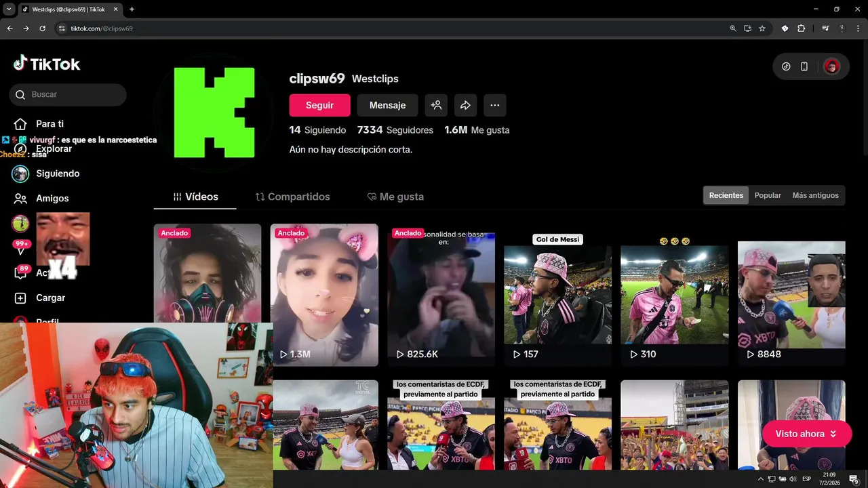This screenshot has height=488, width=868.
Task: Bookmark this page with the star icon
Action: click(762, 28)
